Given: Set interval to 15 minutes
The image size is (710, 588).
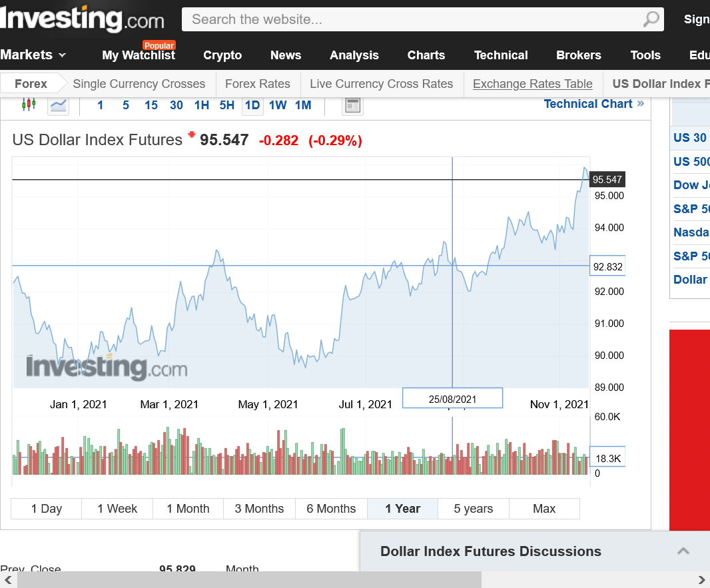Looking at the screenshot, I should pyautogui.click(x=151, y=105).
